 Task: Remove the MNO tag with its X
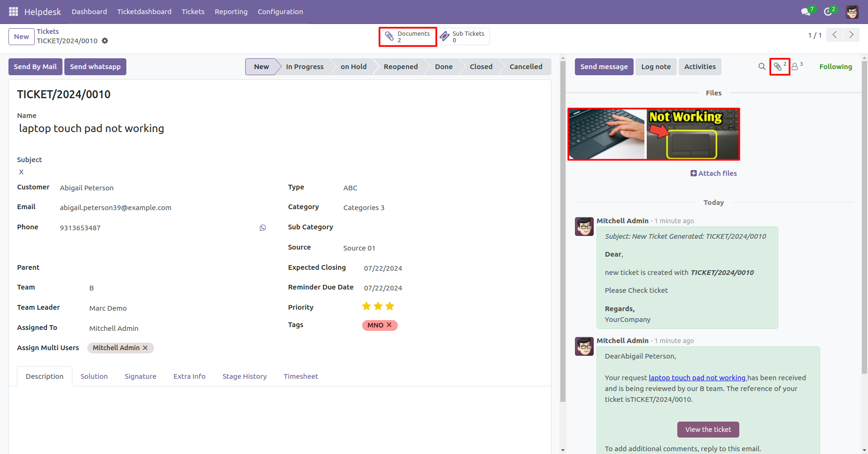pyautogui.click(x=389, y=325)
